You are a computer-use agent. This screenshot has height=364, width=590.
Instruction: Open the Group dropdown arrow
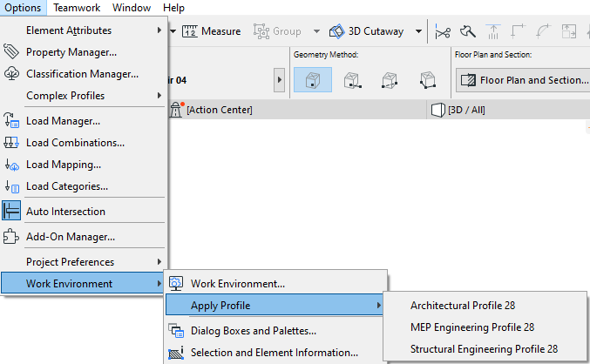pyautogui.click(x=317, y=31)
